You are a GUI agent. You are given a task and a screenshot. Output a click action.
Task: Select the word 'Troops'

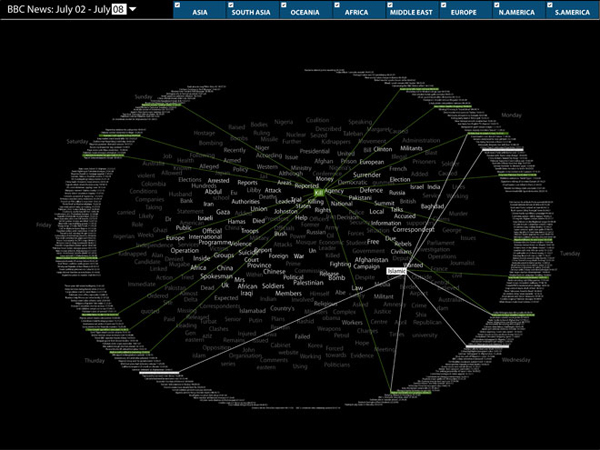coord(250,231)
